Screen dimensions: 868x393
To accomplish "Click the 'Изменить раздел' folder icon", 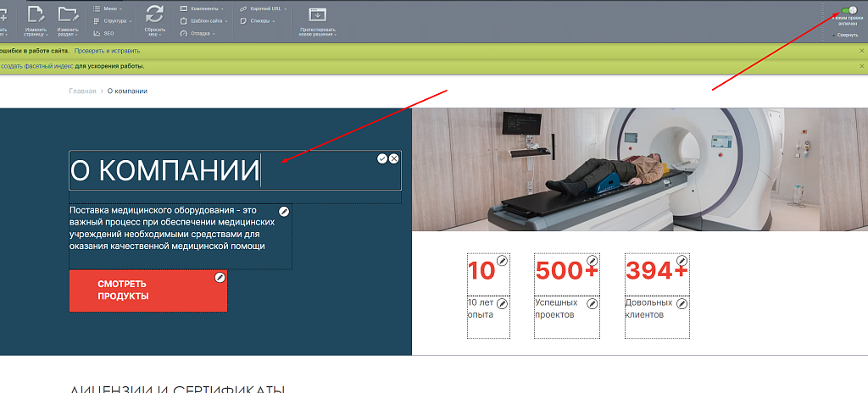I will tap(68, 14).
